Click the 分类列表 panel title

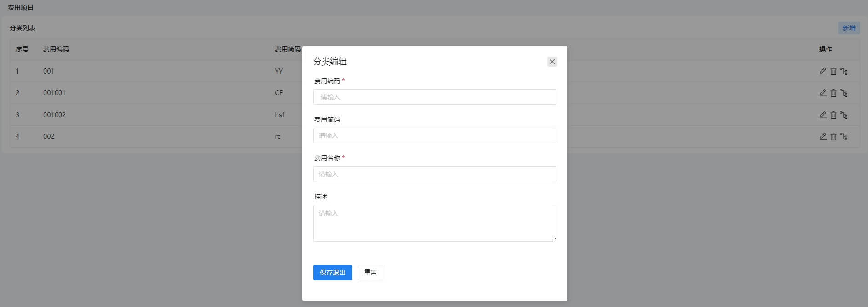pyautogui.click(x=23, y=28)
